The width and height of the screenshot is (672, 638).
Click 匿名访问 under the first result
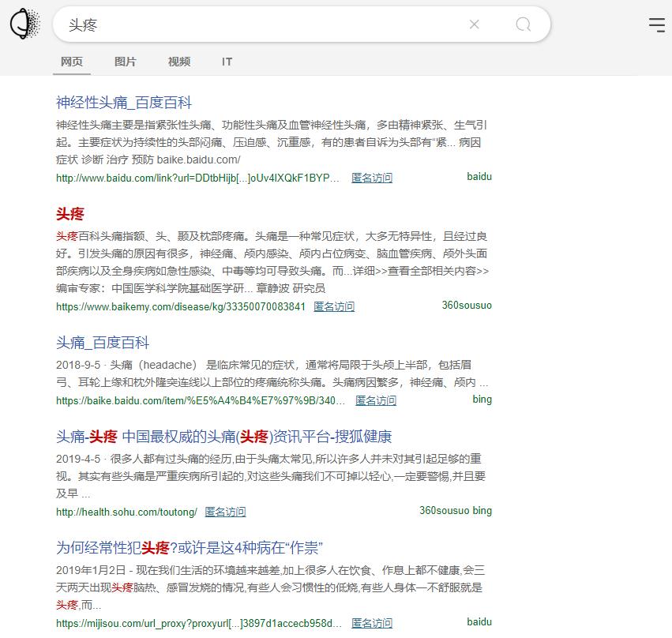pyautogui.click(x=372, y=178)
